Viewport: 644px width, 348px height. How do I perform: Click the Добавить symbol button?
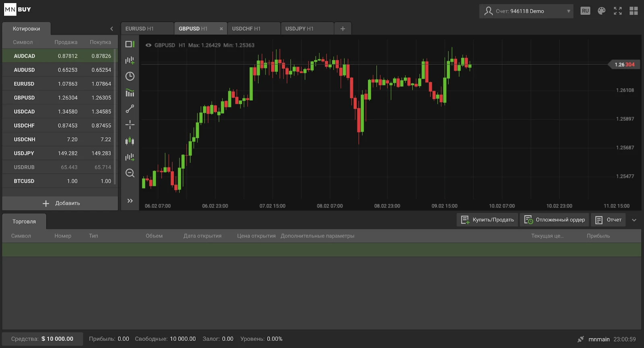pos(60,203)
